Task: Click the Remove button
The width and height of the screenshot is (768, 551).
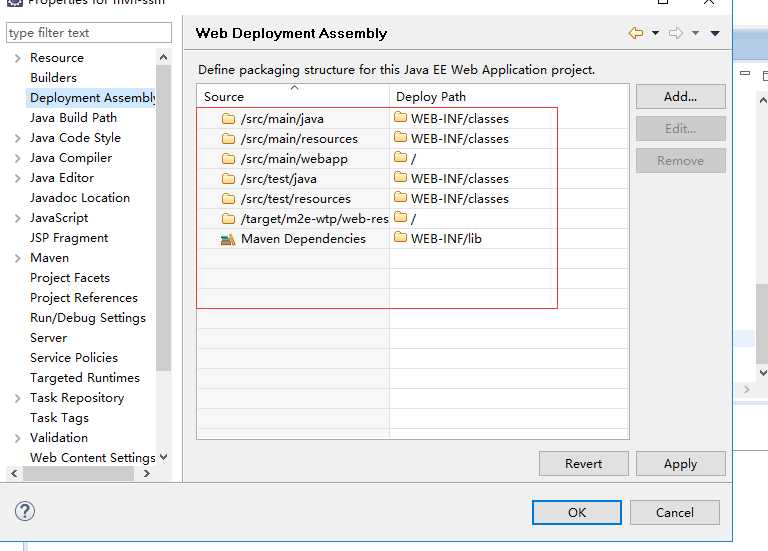Action: tap(680, 161)
